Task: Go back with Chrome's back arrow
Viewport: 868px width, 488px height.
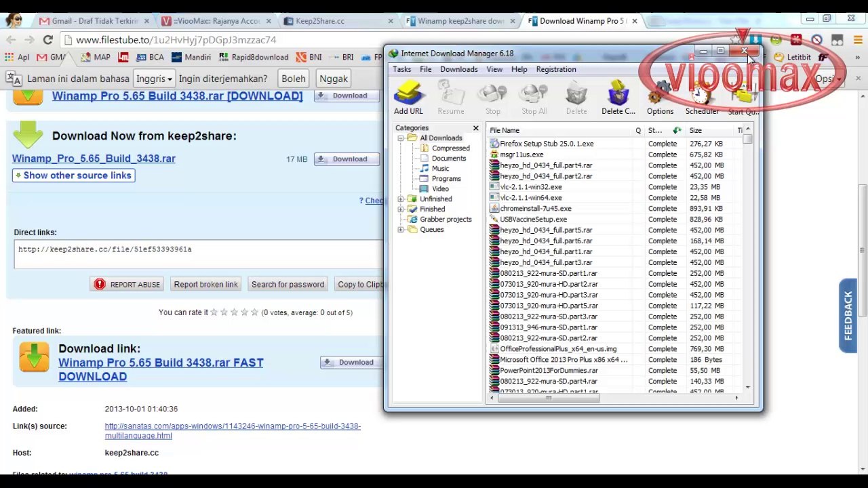Action: [x=12, y=40]
